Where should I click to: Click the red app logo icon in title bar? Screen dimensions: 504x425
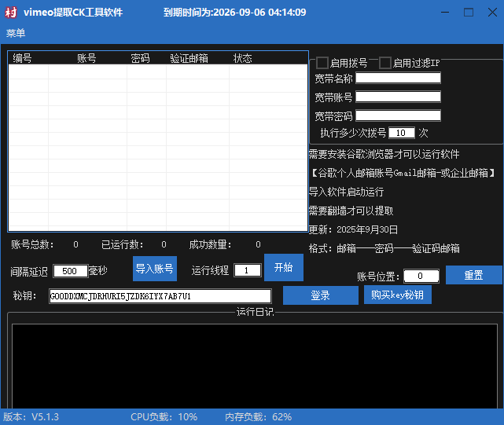[x=10, y=13]
